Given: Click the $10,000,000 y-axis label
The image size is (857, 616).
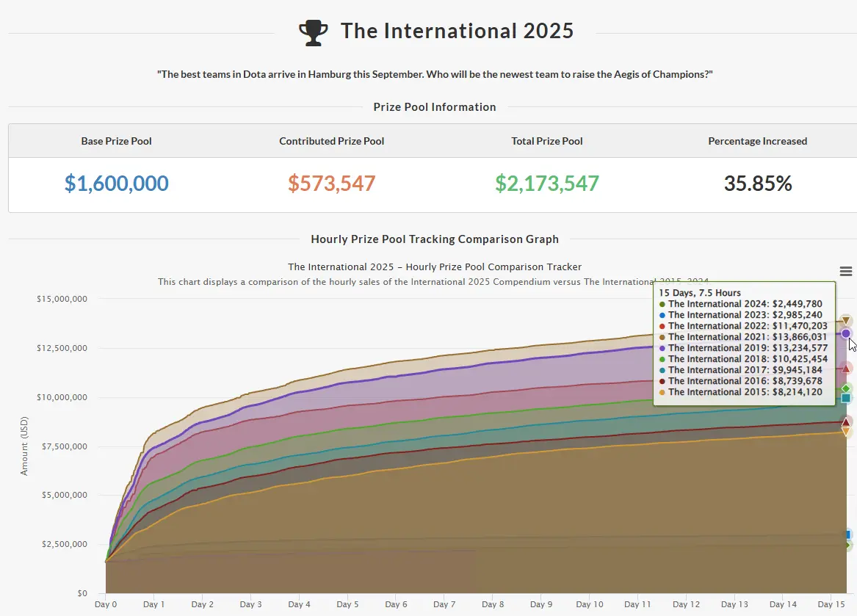Looking at the screenshot, I should (x=62, y=397).
